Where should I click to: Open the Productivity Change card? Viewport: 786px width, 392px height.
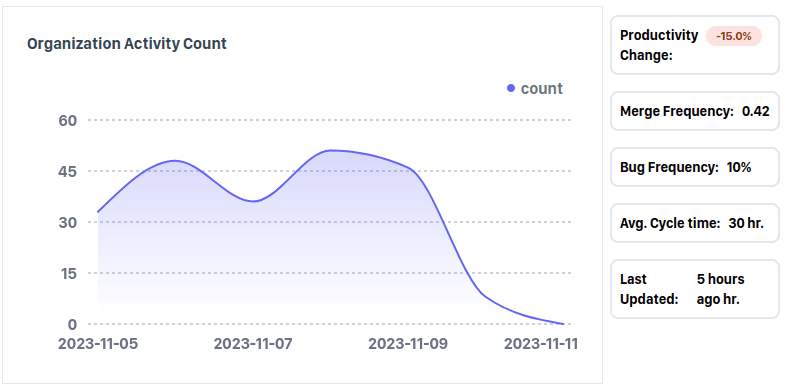695,45
